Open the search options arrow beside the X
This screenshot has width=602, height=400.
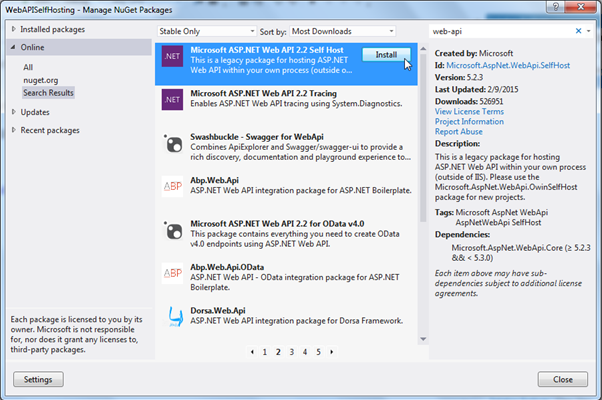[x=589, y=31]
